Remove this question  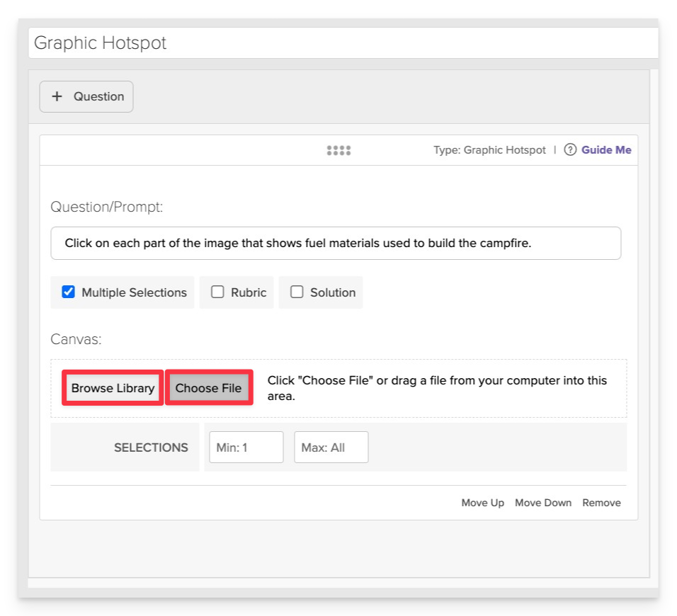pos(601,503)
